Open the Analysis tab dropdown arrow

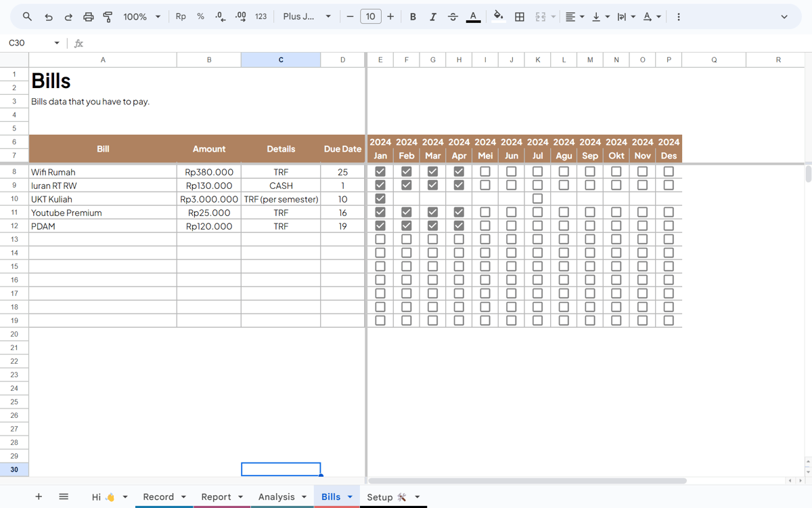(304, 497)
